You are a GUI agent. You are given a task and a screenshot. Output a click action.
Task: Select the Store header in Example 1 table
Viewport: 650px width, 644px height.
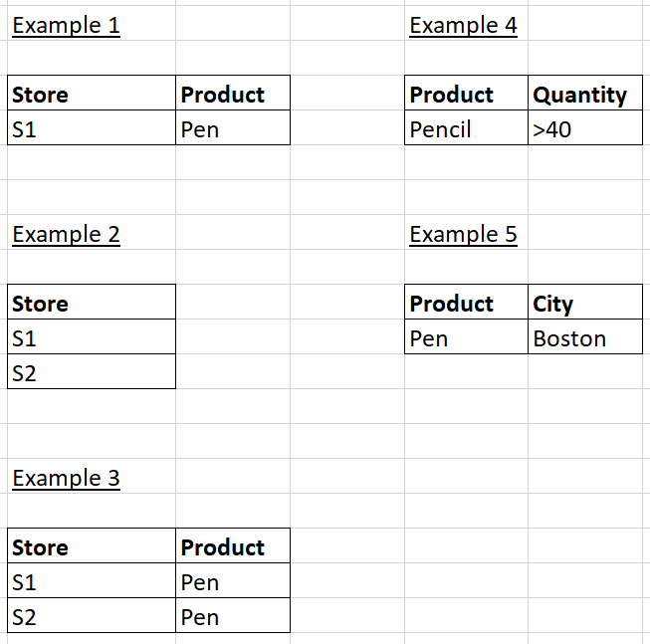[x=91, y=95]
